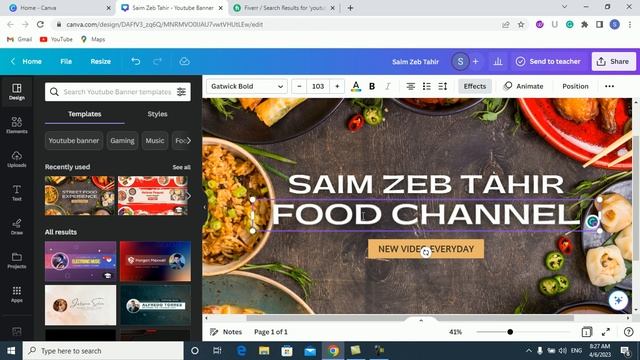The image size is (640, 360).
Task: Click the Animate button
Action: (523, 86)
